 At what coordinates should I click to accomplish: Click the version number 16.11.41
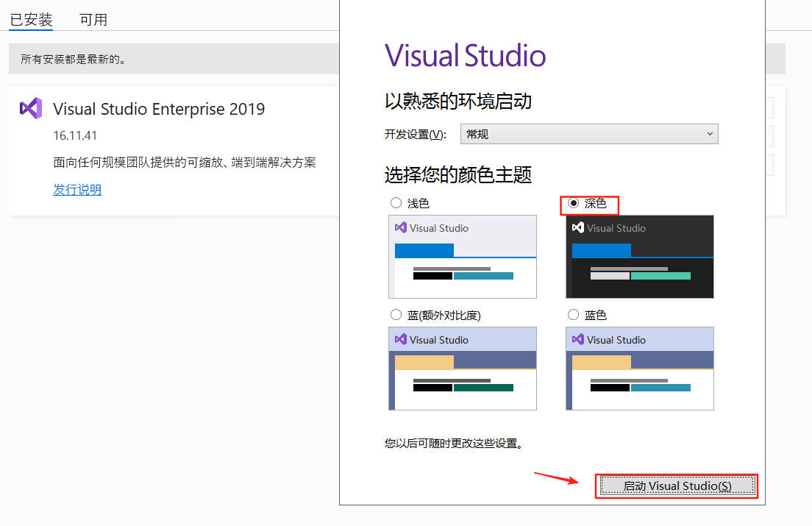[x=75, y=135]
